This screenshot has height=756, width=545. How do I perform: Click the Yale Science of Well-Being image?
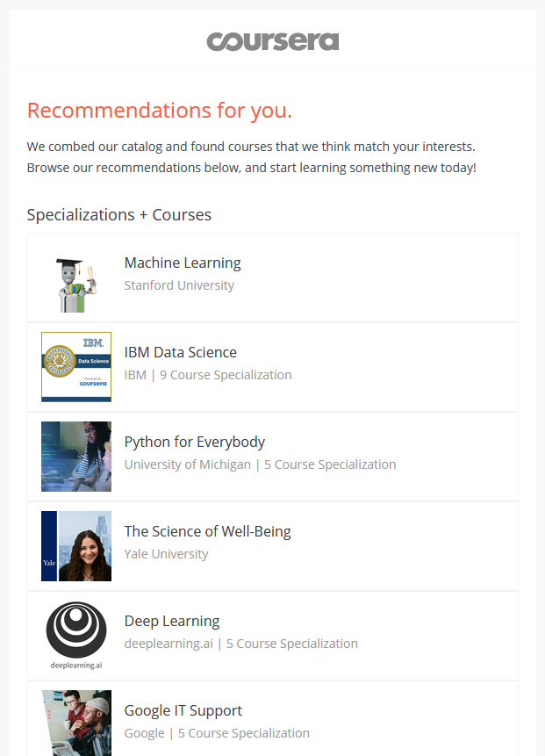tap(76, 546)
